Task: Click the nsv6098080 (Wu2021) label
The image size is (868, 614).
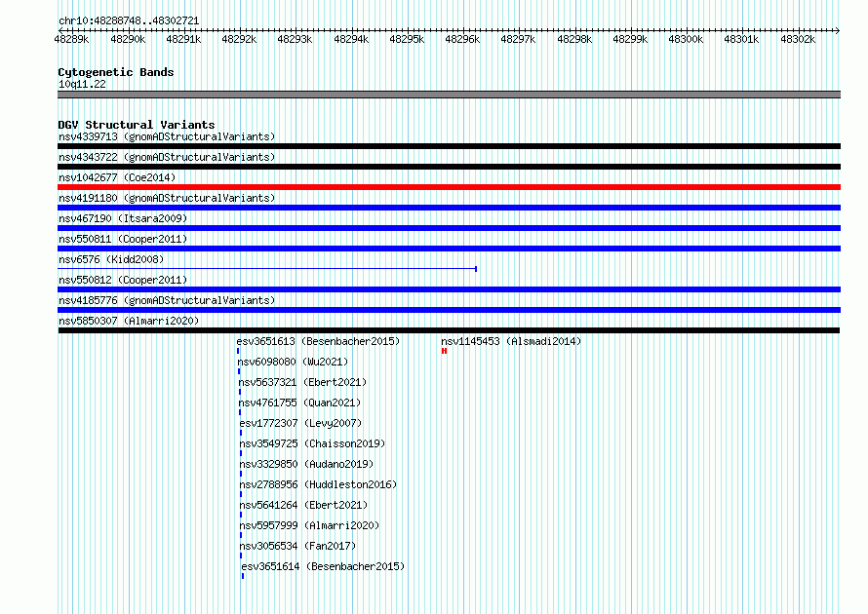Action: point(293,362)
